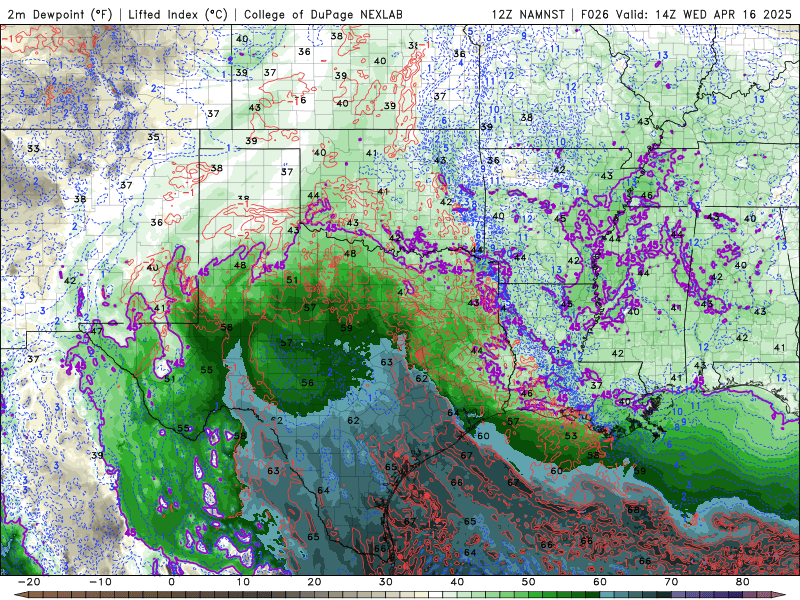Click the 20 label on the color scale
Screen dimensions: 800x600
point(314,582)
